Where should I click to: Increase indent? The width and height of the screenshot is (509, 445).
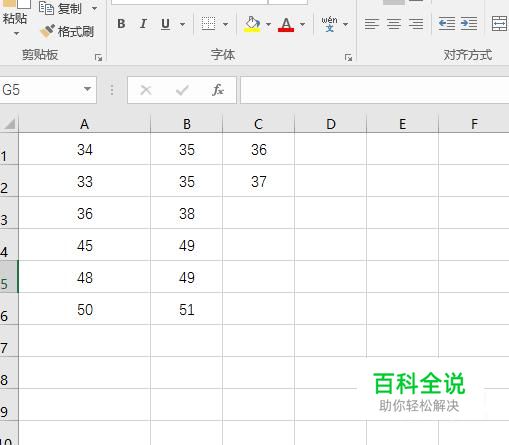click(469, 24)
